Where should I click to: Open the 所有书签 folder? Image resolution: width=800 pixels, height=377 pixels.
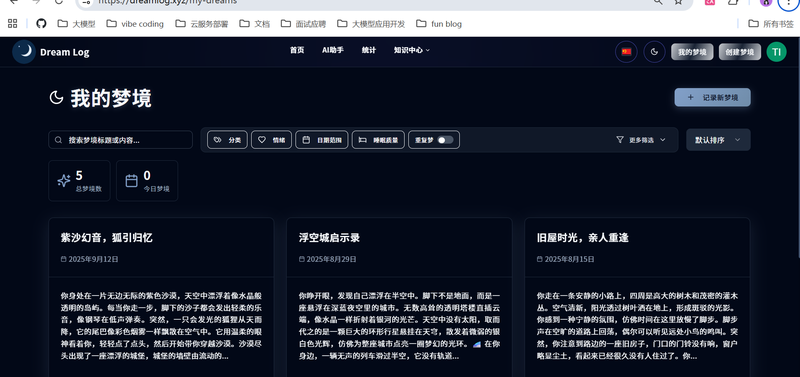[x=771, y=23]
